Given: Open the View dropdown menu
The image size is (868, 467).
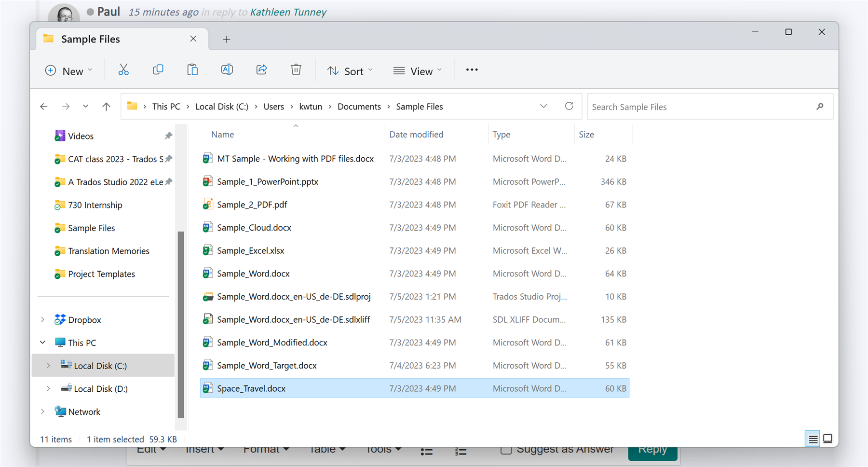Looking at the screenshot, I should point(418,71).
